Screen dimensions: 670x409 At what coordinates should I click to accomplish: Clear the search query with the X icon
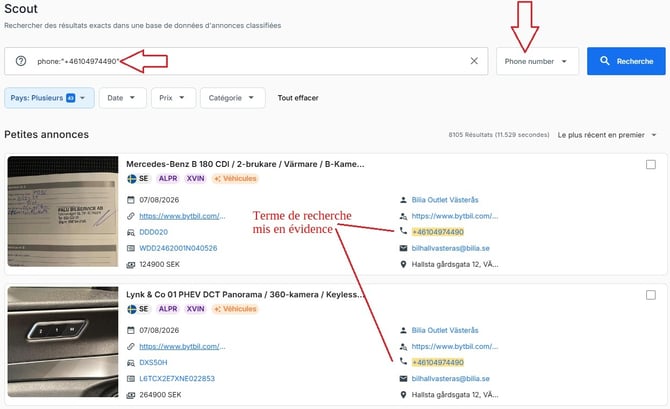pos(474,61)
